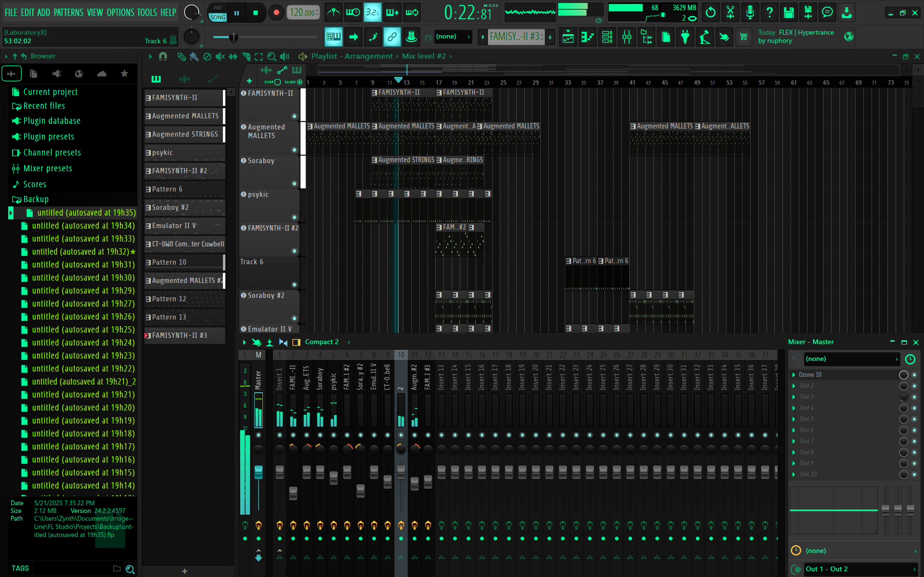Image resolution: width=924 pixels, height=577 pixels.
Task: Open the VIEW menu
Action: [x=95, y=13]
